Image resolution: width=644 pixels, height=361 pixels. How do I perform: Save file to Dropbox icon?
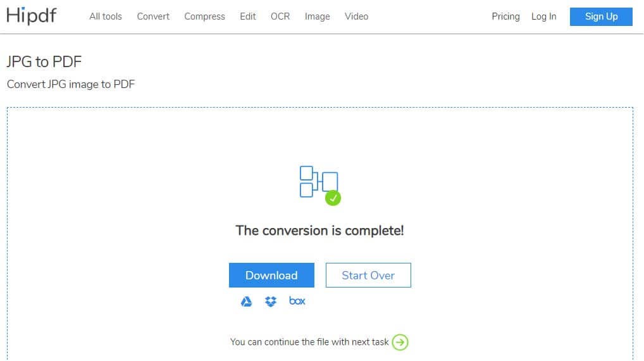(x=271, y=302)
